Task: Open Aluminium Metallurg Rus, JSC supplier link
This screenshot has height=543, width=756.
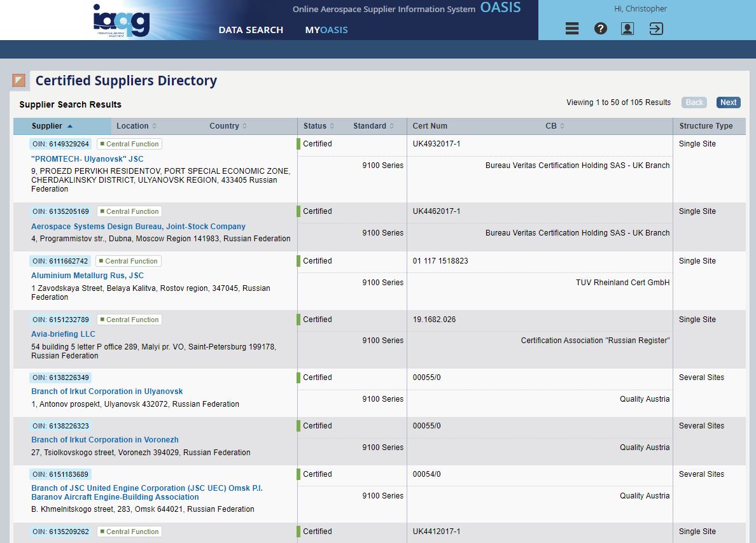Action: [x=87, y=276]
